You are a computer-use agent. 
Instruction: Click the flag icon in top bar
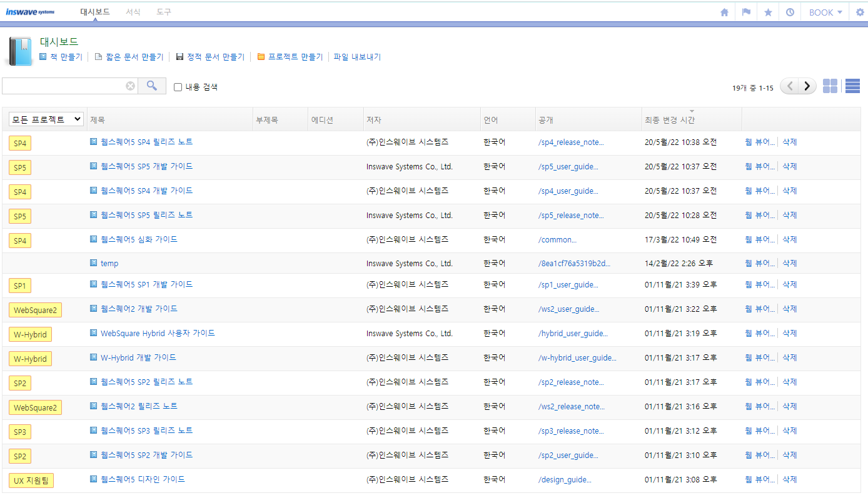click(746, 12)
